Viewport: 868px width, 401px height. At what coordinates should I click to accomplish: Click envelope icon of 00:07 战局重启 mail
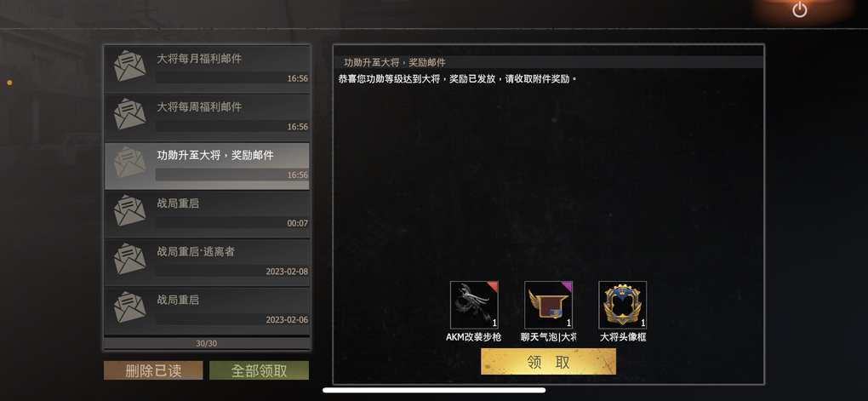129,210
